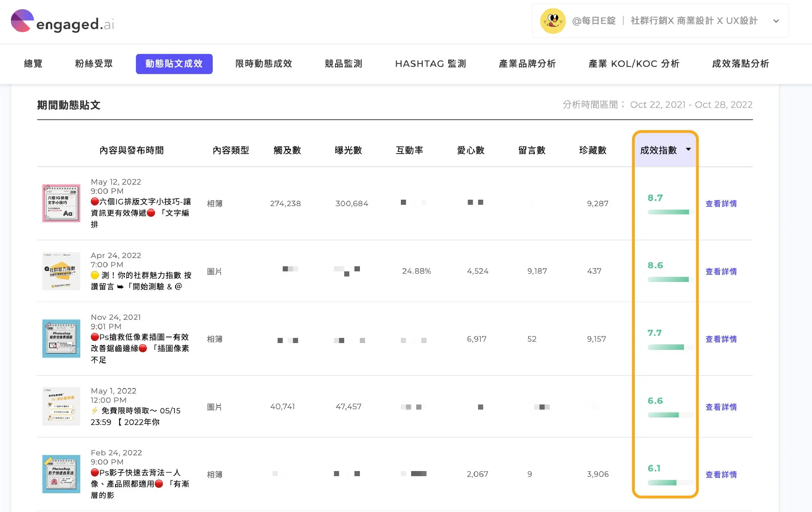Sort by 成效指數 column arrow
Image resolution: width=812 pixels, height=512 pixels.
point(688,149)
